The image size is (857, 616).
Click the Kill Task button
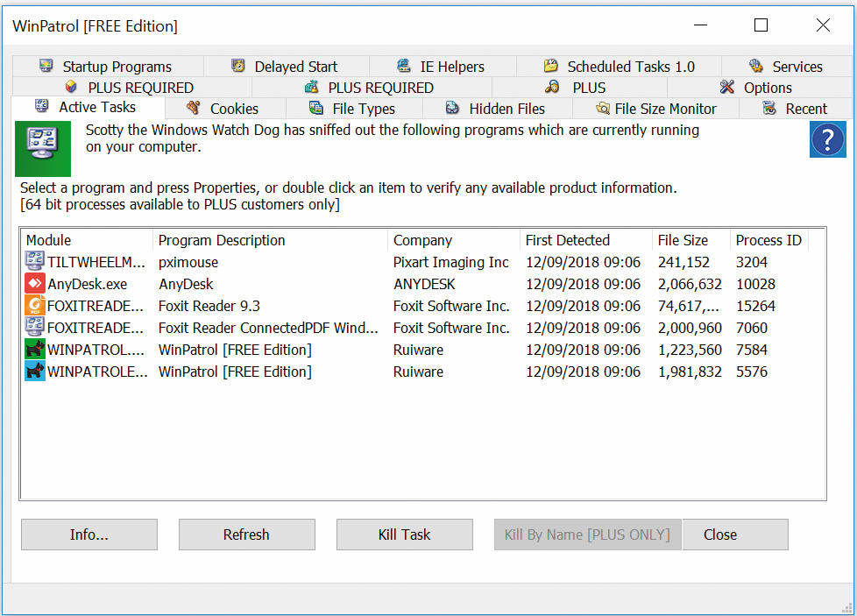pyautogui.click(x=405, y=534)
